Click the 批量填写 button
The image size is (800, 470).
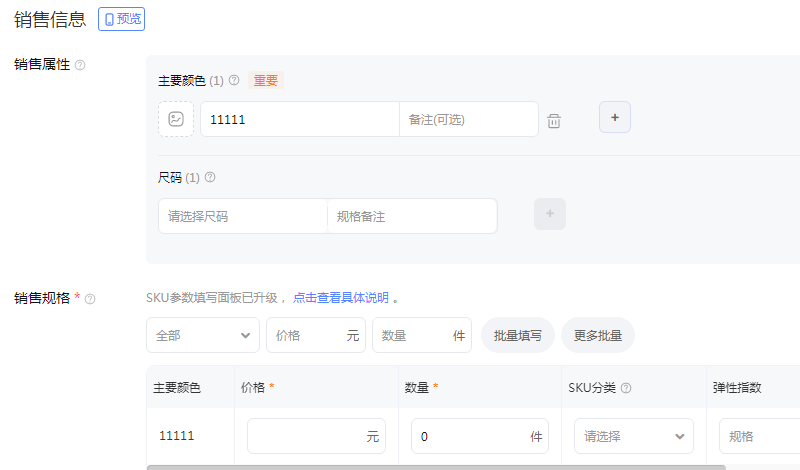(518, 336)
